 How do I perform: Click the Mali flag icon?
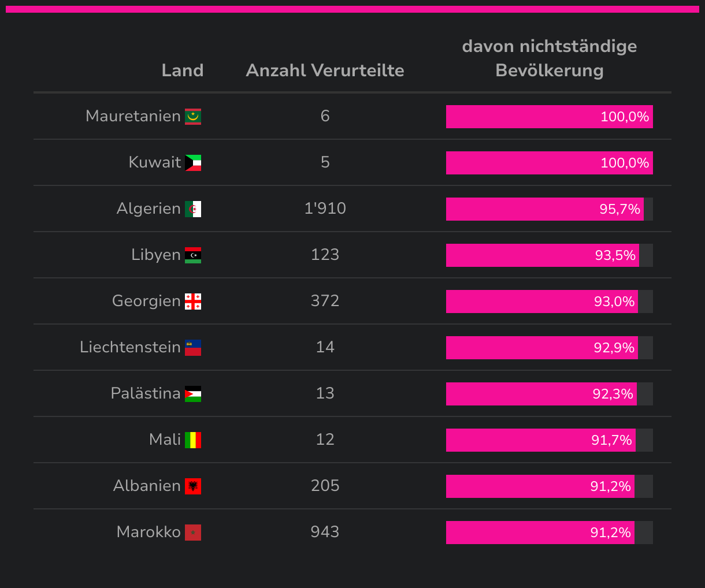click(193, 440)
